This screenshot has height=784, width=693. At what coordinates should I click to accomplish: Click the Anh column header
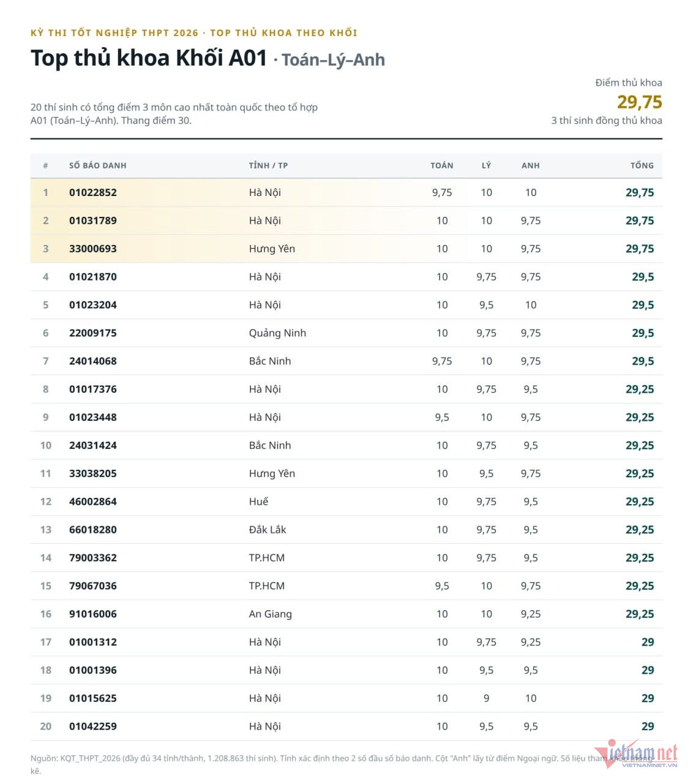531,165
